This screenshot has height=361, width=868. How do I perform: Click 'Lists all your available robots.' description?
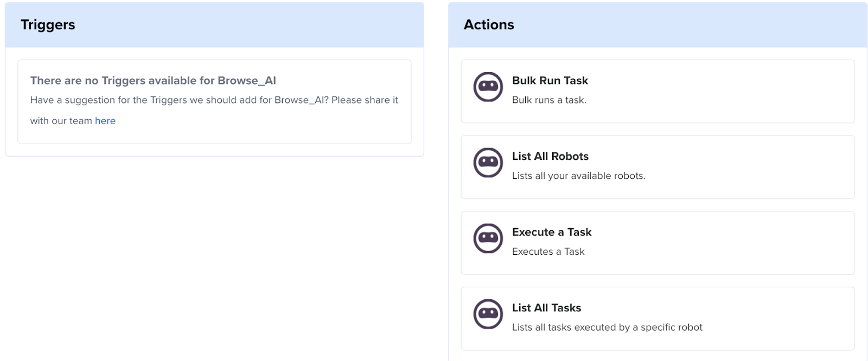[578, 176]
